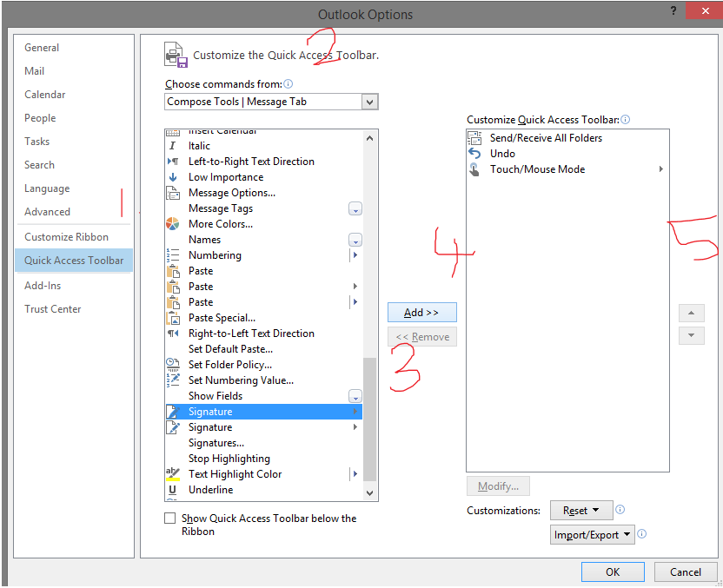Click the Underline command icon
Image resolution: width=723 pixels, height=588 pixels.
[x=175, y=489]
